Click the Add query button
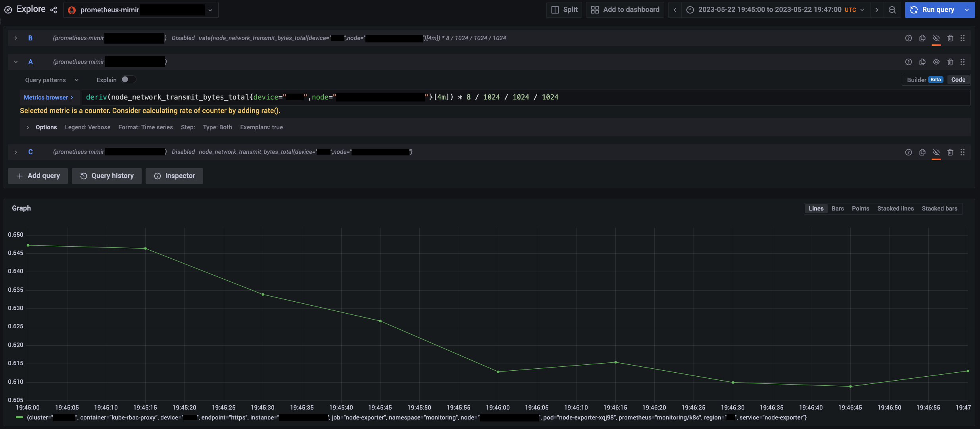 coord(38,176)
